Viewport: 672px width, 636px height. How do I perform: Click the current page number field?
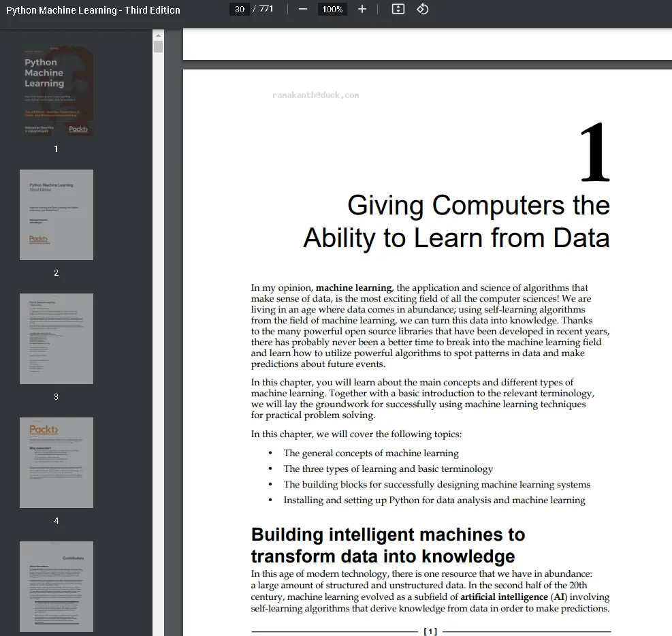click(x=239, y=10)
